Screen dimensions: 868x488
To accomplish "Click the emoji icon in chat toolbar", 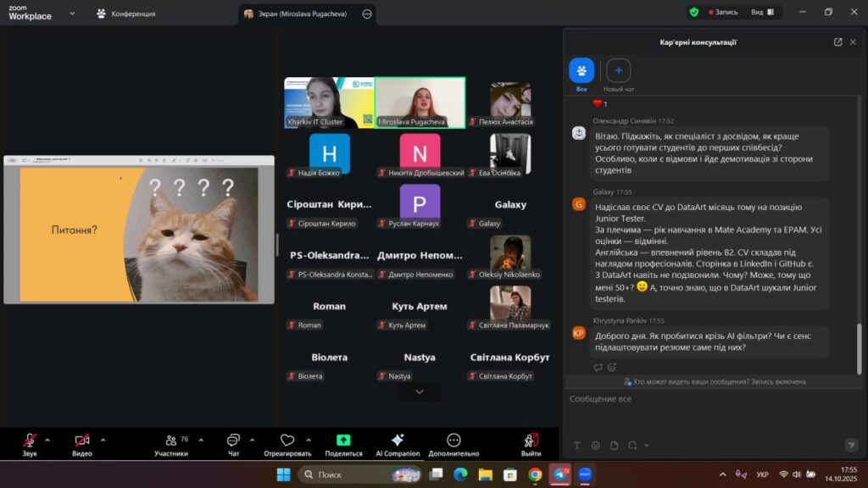I will (596, 446).
